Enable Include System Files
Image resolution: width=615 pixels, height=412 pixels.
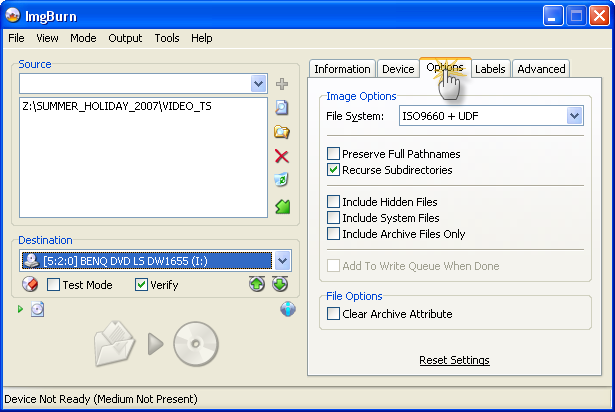(333, 217)
